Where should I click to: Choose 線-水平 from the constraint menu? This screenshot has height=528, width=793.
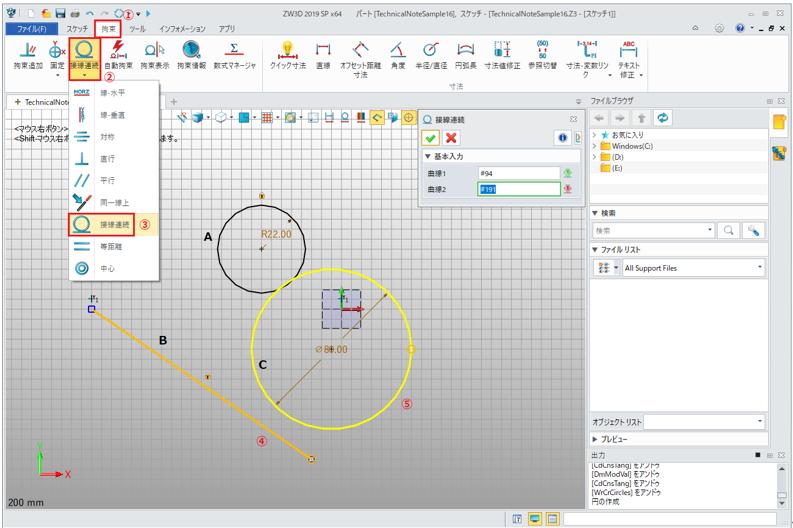[x=114, y=93]
